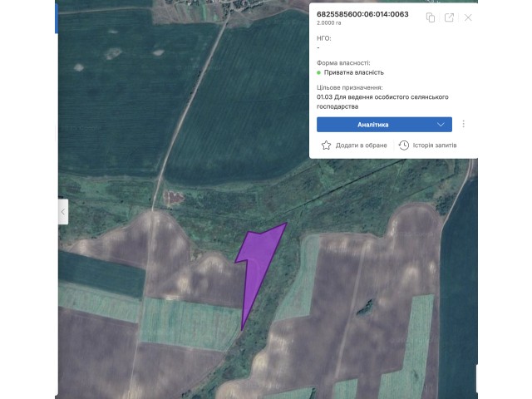
Task: Click the history clock icon
Action: coord(404,145)
